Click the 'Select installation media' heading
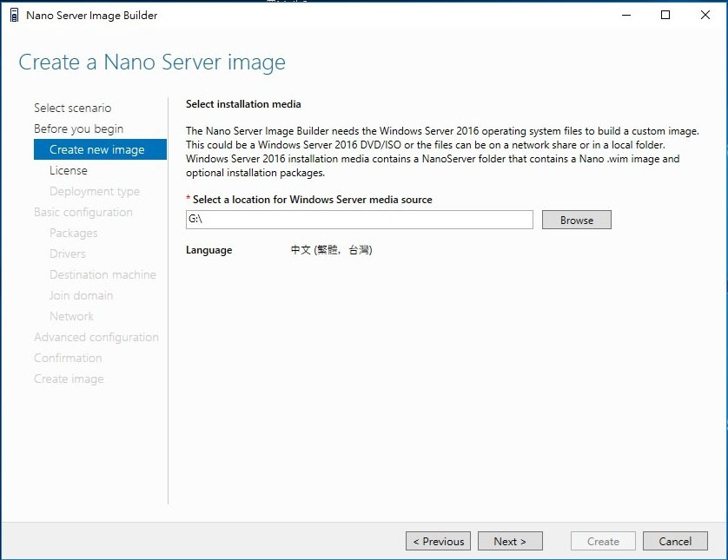 tap(243, 104)
